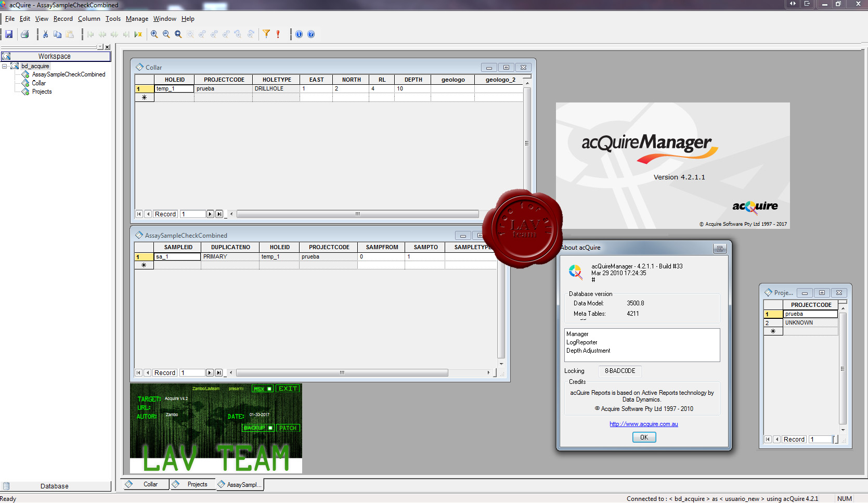This screenshot has width=868, height=503.
Task: Open the Record menu
Action: tap(63, 19)
